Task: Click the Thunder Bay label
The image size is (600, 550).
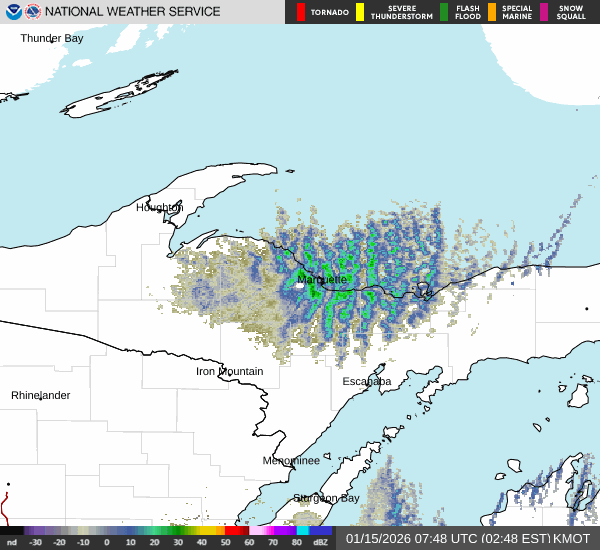Action: [52, 38]
